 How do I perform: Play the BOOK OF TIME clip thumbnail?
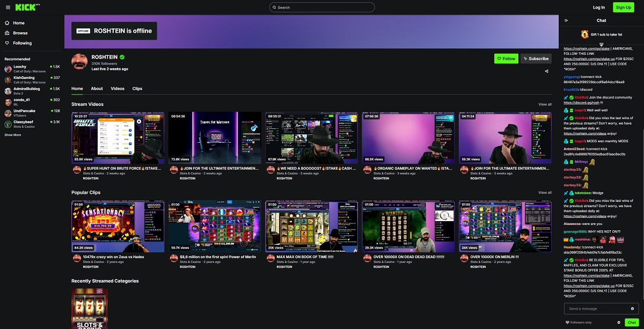(311, 226)
